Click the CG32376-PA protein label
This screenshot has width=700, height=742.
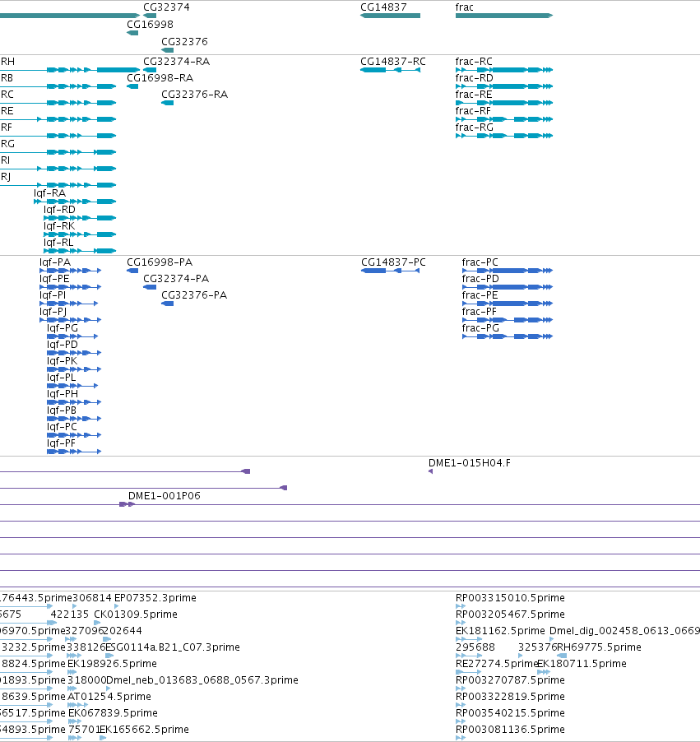click(194, 295)
